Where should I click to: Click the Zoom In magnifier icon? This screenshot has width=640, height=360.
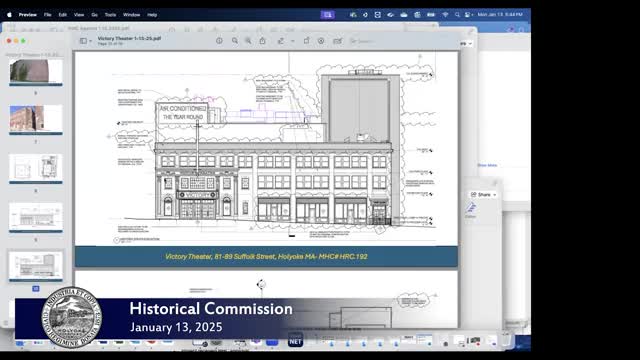coord(248,41)
